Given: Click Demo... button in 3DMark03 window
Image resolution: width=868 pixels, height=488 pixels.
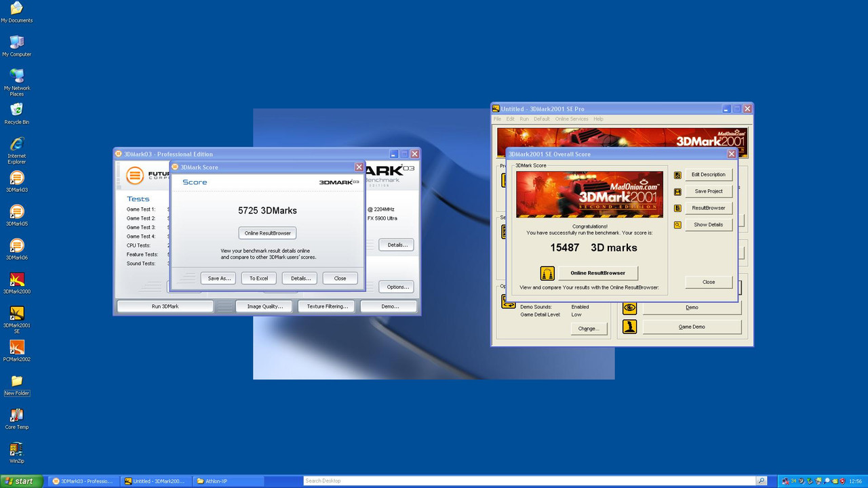Looking at the screenshot, I should [389, 306].
